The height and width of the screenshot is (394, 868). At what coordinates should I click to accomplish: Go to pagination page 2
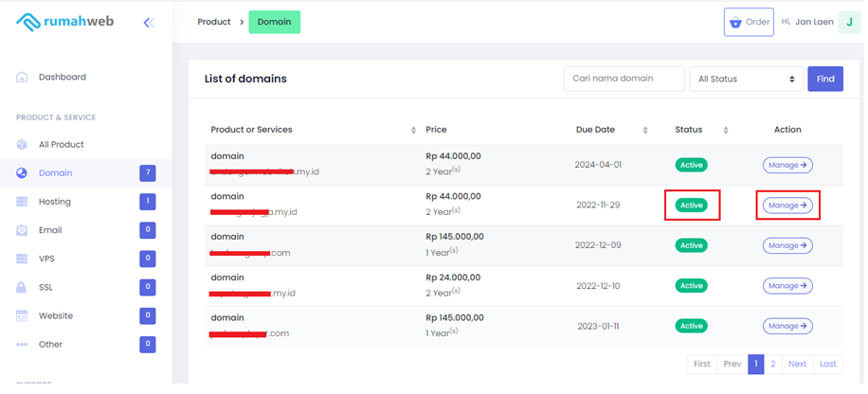click(773, 364)
